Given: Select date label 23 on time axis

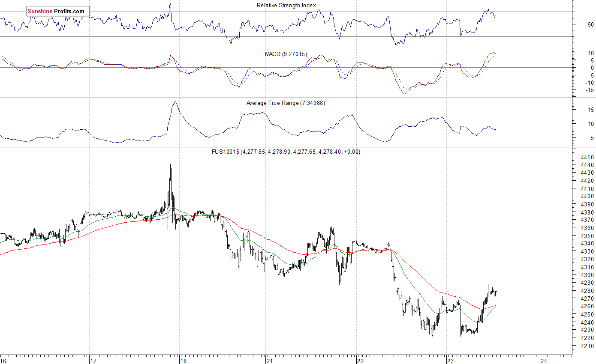Looking at the screenshot, I should click(451, 361).
